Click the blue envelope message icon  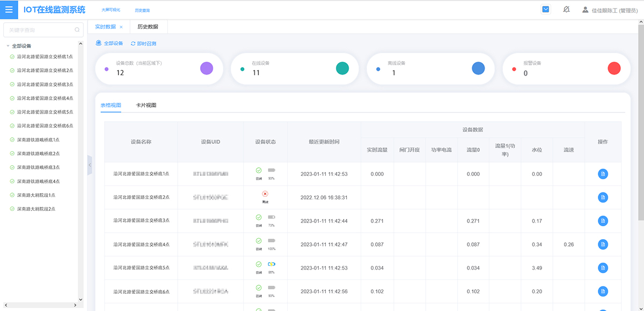coord(546,10)
